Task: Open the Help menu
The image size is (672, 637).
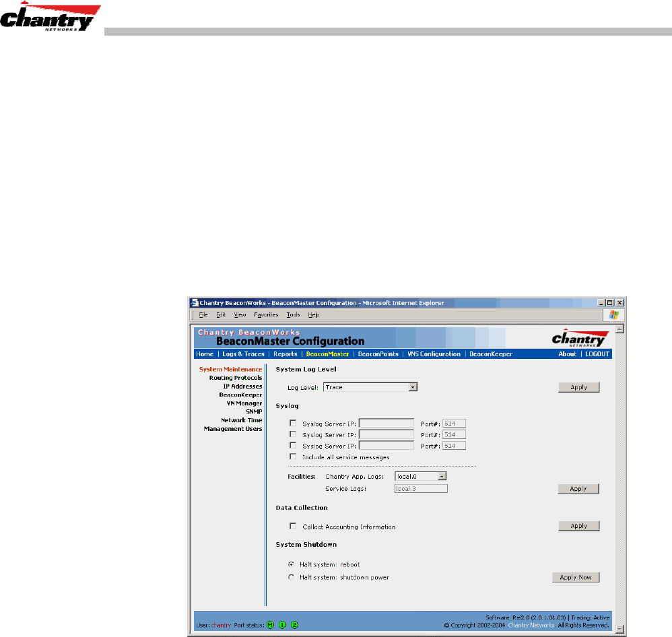Action: click(314, 314)
